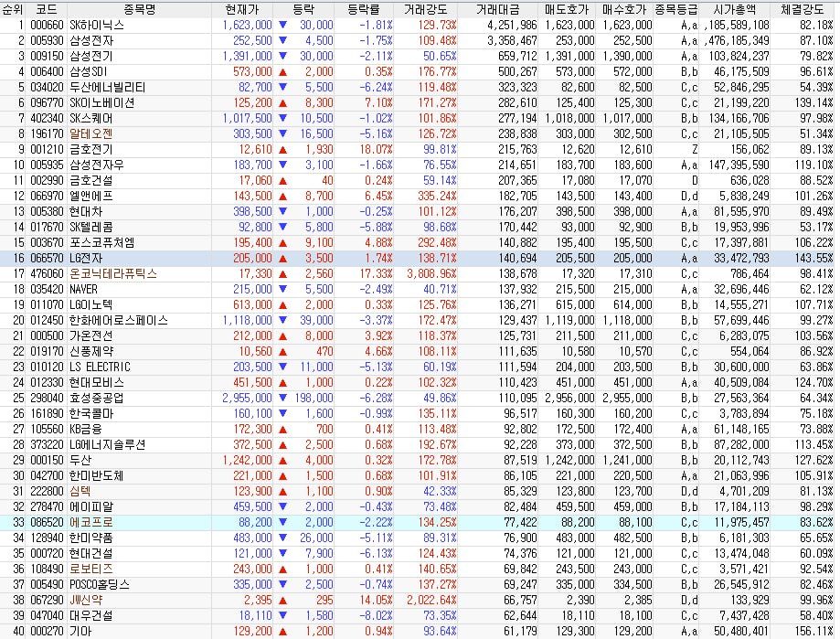
Task: Sort by the 등락률 column header
Action: [364, 9]
